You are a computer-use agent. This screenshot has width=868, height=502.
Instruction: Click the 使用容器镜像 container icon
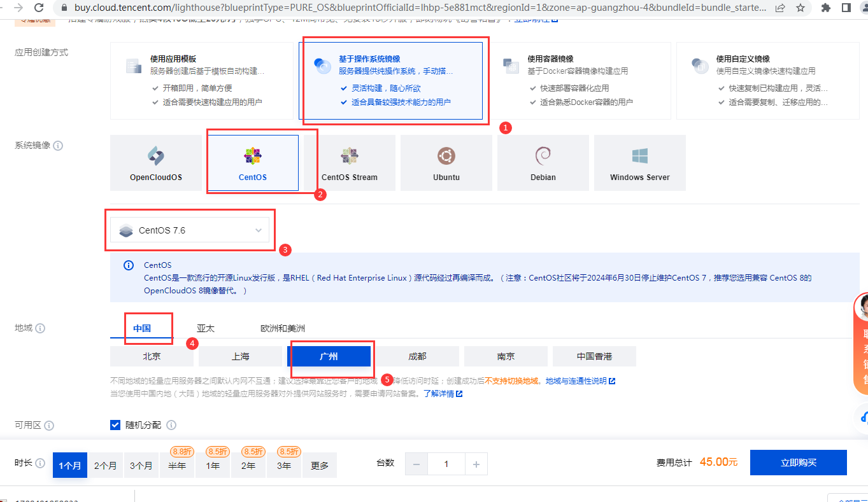pyautogui.click(x=511, y=65)
